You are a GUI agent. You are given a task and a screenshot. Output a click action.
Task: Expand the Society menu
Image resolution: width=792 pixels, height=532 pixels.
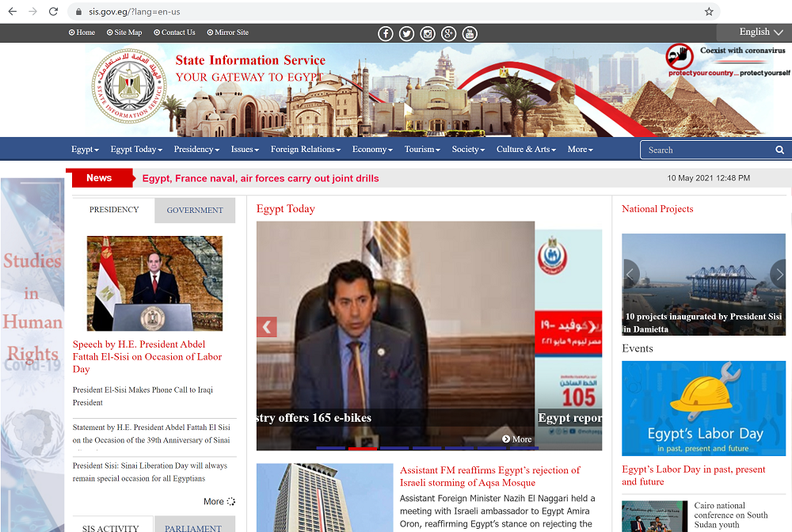point(468,150)
